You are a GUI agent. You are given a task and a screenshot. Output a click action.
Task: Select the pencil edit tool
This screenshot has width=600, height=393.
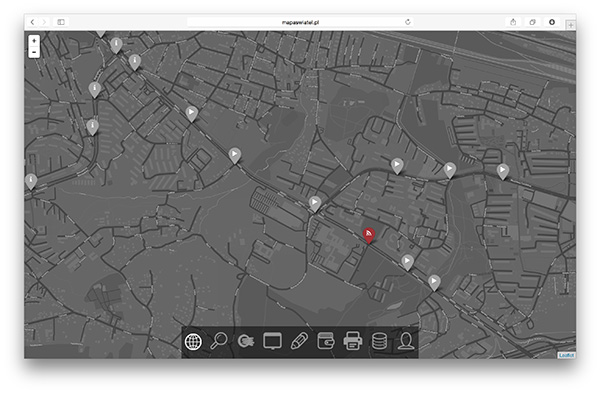(x=299, y=341)
